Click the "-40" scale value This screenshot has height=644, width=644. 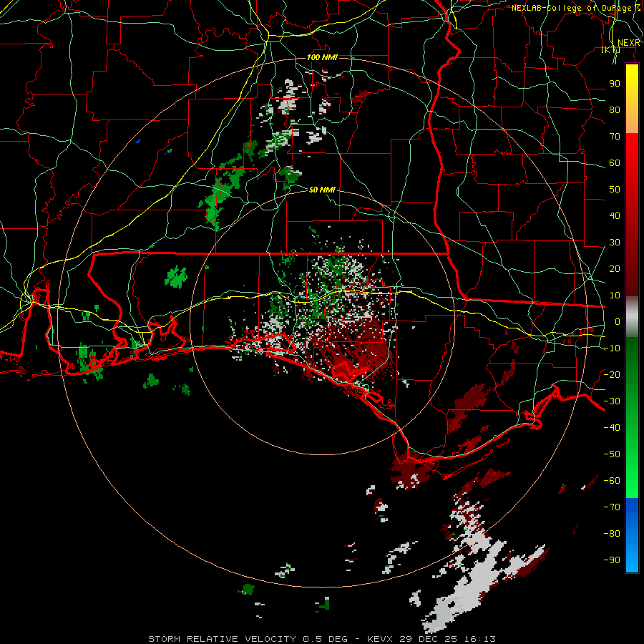[612, 428]
